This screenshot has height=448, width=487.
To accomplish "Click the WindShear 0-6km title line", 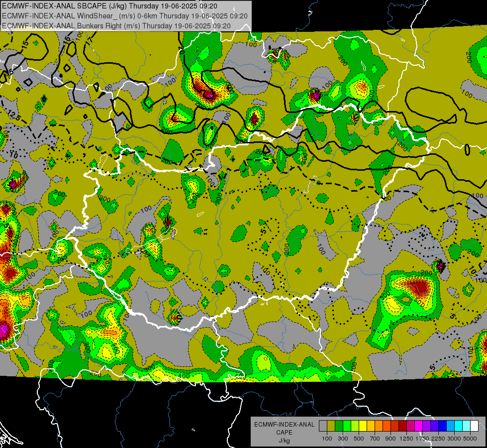I will pos(124,16).
